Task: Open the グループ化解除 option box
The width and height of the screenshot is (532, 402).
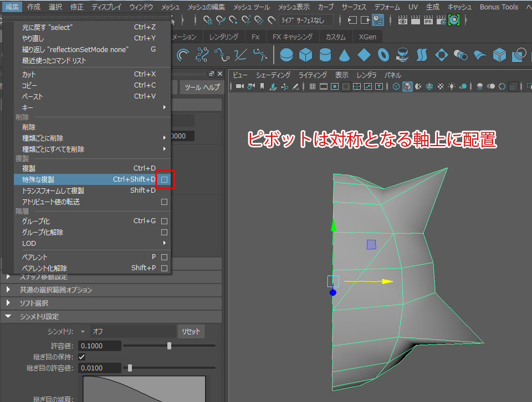Action: (165, 232)
